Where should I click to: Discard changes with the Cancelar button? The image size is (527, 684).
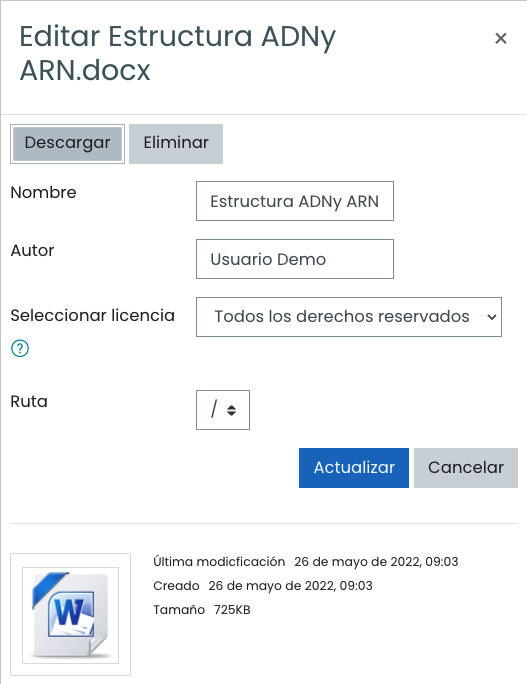click(x=466, y=468)
